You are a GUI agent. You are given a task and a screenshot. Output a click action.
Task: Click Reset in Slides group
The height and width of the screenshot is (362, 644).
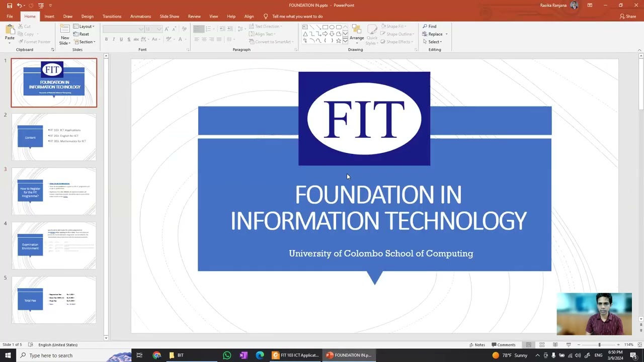click(x=81, y=34)
